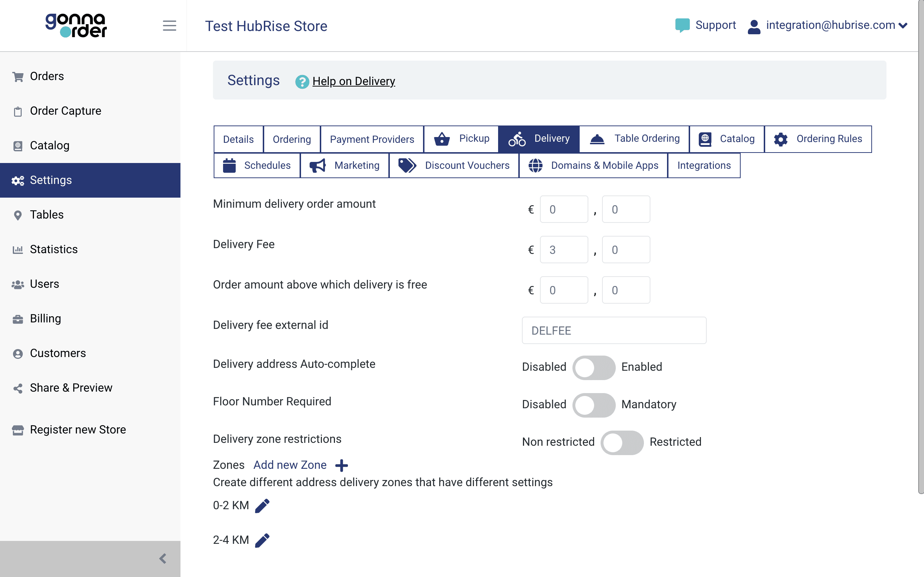Open Support via the chat bubble icon
924x577 pixels.
[x=682, y=25]
